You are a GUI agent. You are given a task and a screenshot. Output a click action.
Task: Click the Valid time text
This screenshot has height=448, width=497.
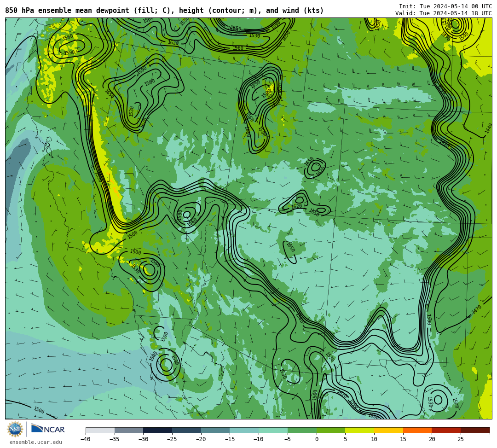click(444, 13)
